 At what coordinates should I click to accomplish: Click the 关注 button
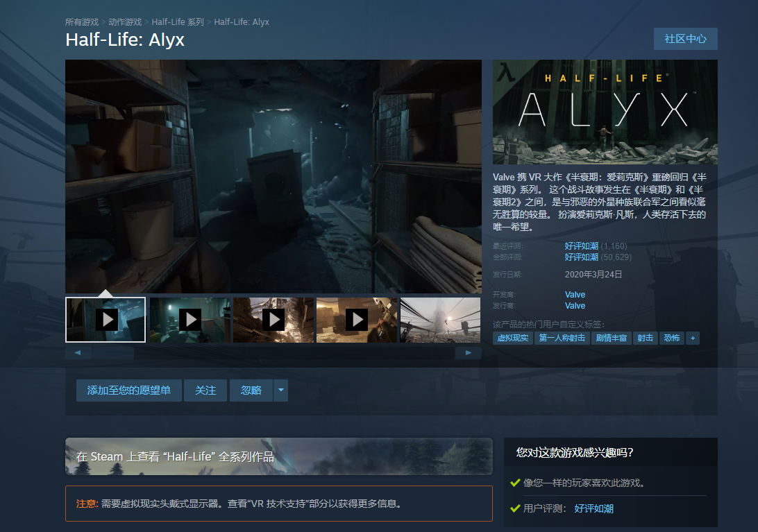(x=205, y=391)
